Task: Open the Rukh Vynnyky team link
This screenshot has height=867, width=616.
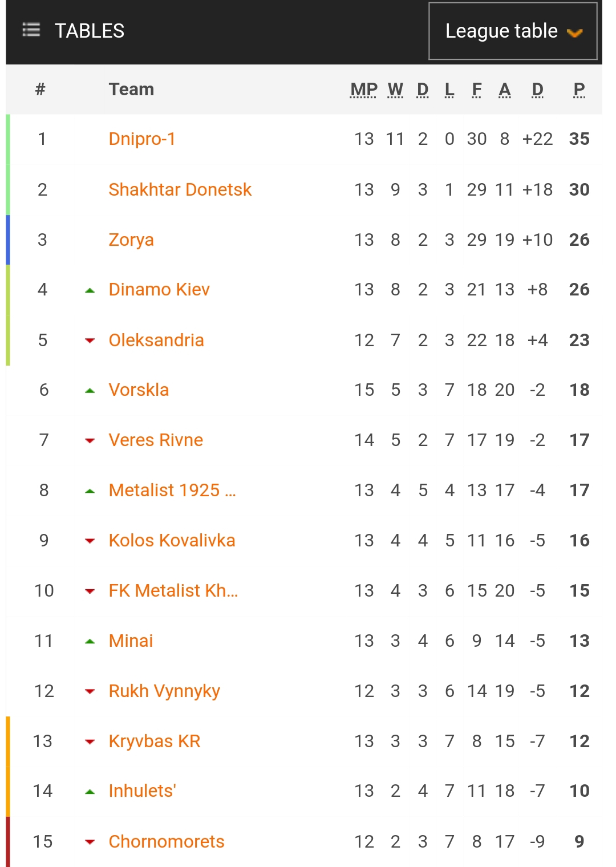Action: (x=164, y=691)
